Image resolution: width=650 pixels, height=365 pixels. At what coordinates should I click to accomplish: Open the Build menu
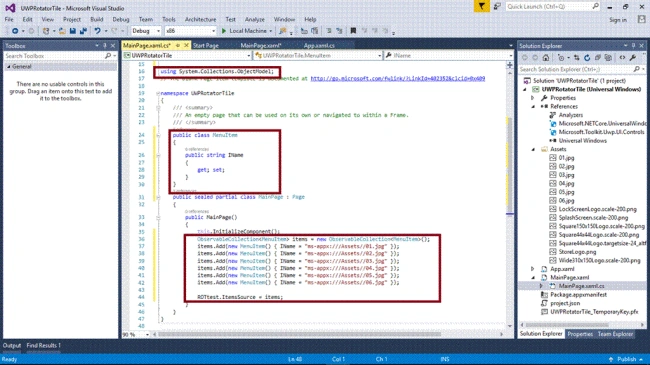click(97, 19)
